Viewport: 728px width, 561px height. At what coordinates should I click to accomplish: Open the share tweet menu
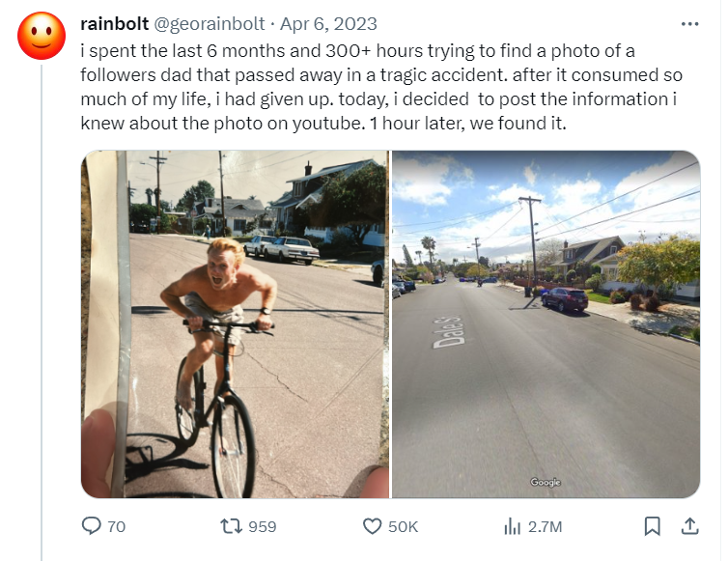click(690, 526)
